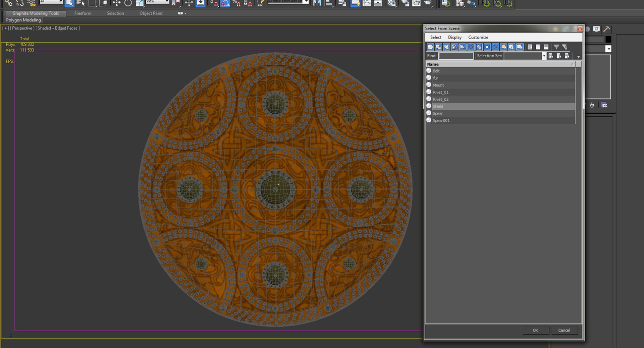The image size is (644, 348).
Task: Activate the Select and Rotate tool
Action: coord(128,3)
